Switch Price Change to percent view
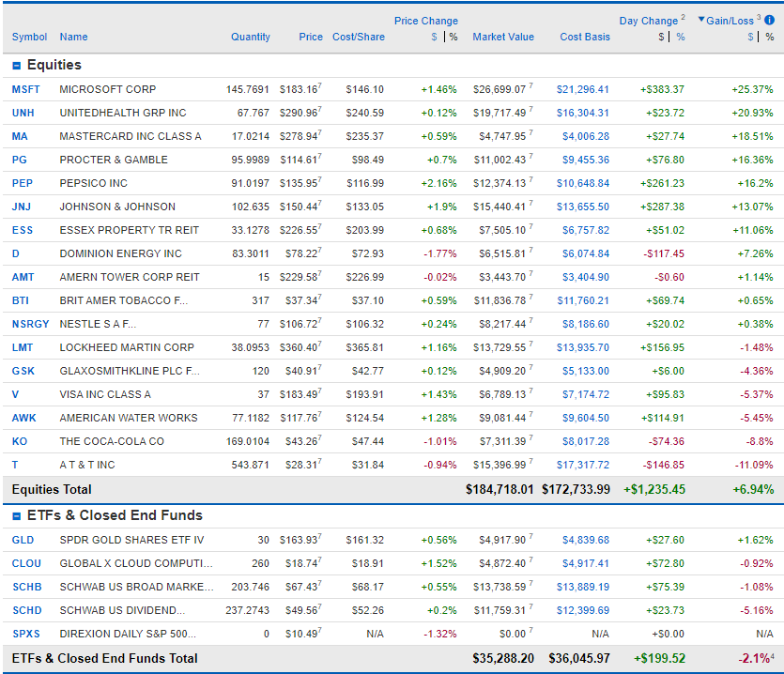784x674 pixels. 453,37
